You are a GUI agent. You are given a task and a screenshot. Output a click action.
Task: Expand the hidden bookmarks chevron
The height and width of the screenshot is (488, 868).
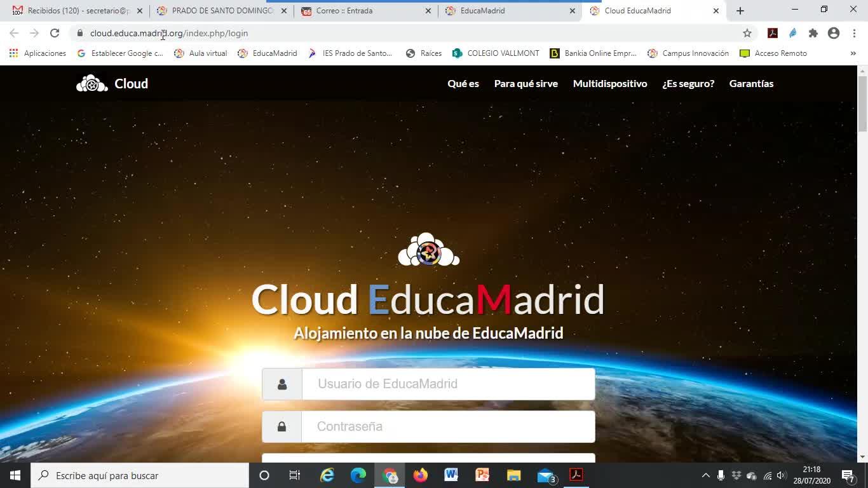(853, 53)
